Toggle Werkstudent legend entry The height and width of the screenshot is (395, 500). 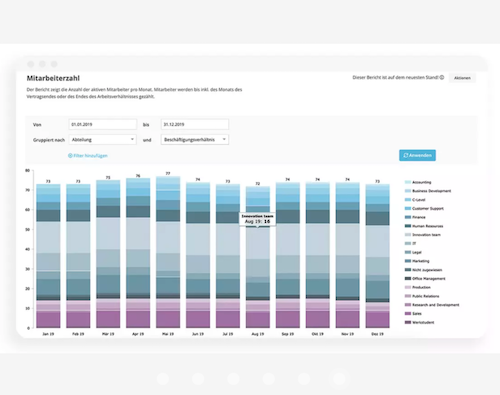pyautogui.click(x=419, y=322)
